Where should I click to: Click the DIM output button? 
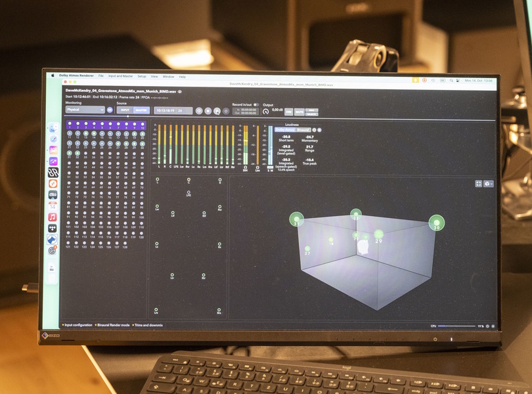tap(288, 111)
